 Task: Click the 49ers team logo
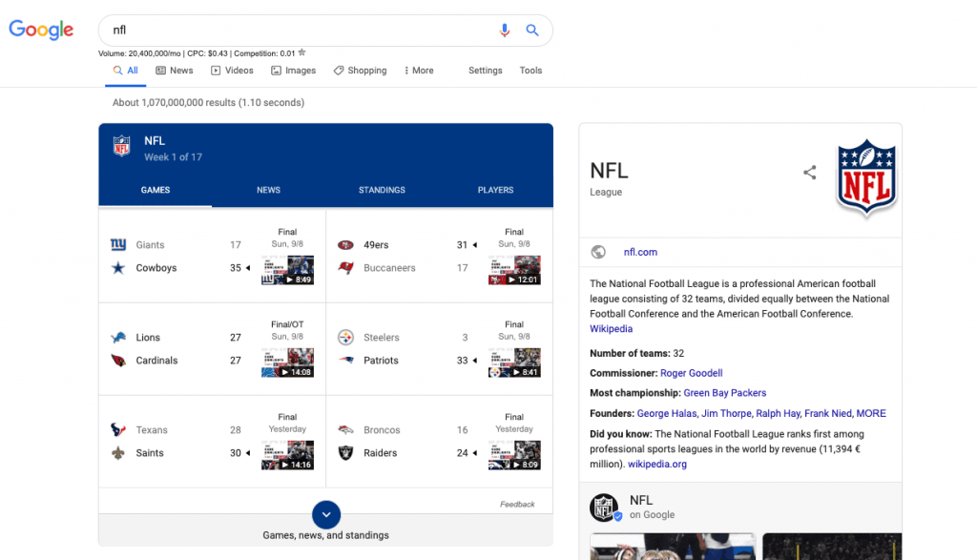click(345, 245)
